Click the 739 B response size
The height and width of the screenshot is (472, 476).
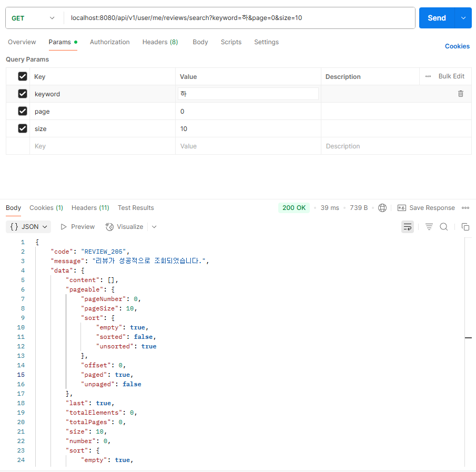click(x=359, y=208)
